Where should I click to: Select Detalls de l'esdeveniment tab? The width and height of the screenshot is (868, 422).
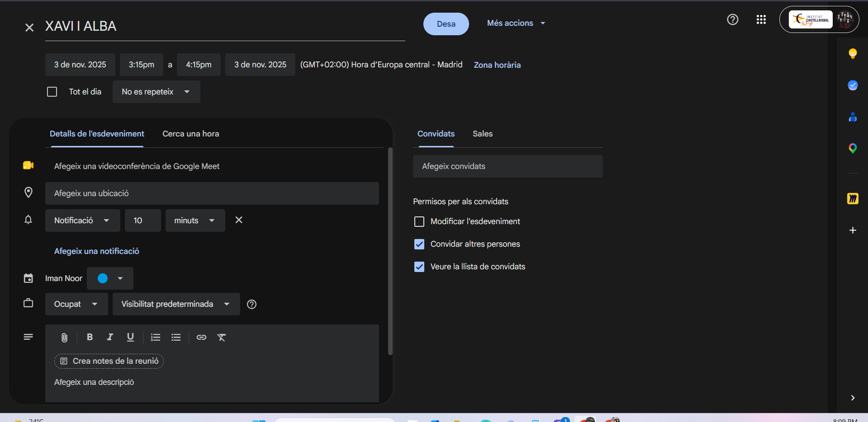97,134
